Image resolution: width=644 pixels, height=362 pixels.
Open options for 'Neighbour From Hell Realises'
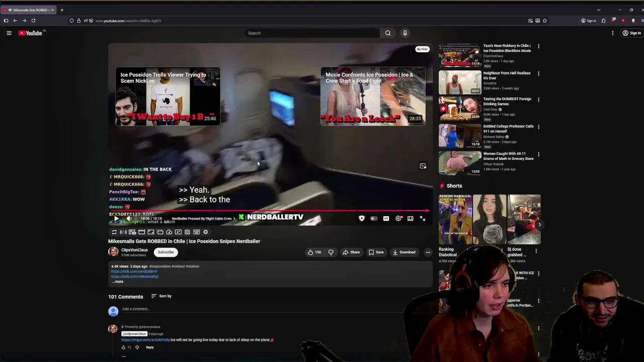tap(538, 73)
